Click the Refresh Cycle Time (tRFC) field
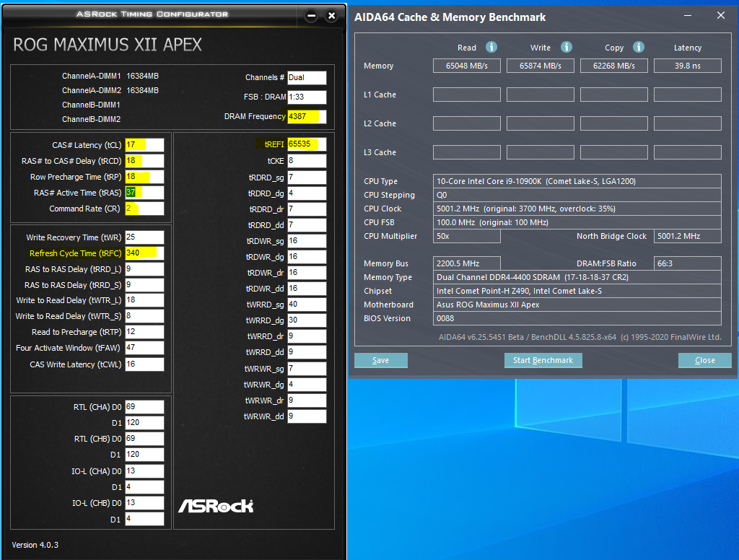The height and width of the screenshot is (560, 739). coord(144,253)
